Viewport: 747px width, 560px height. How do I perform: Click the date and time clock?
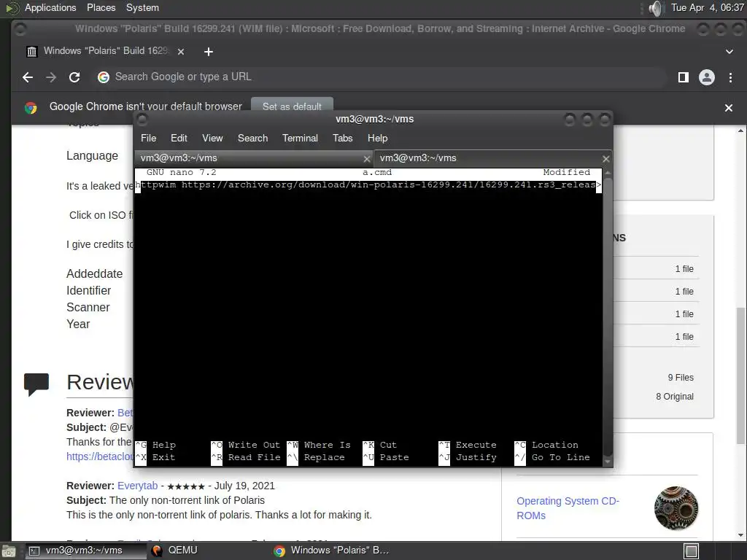click(x=707, y=7)
